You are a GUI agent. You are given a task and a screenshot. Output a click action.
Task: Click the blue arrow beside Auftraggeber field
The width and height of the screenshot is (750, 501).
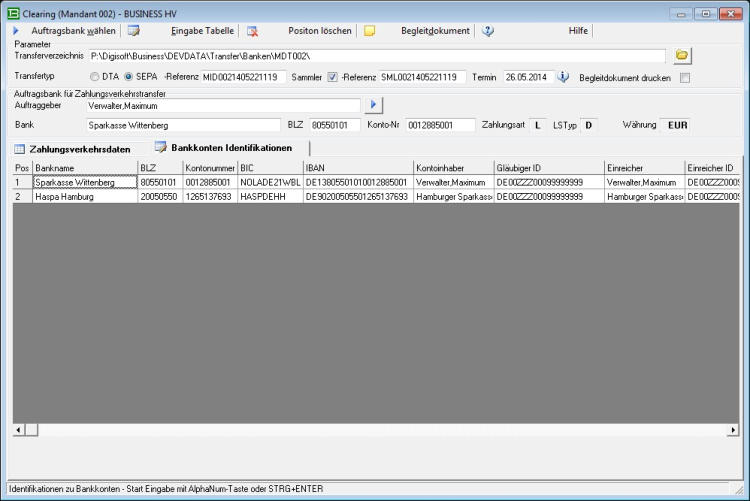372,104
